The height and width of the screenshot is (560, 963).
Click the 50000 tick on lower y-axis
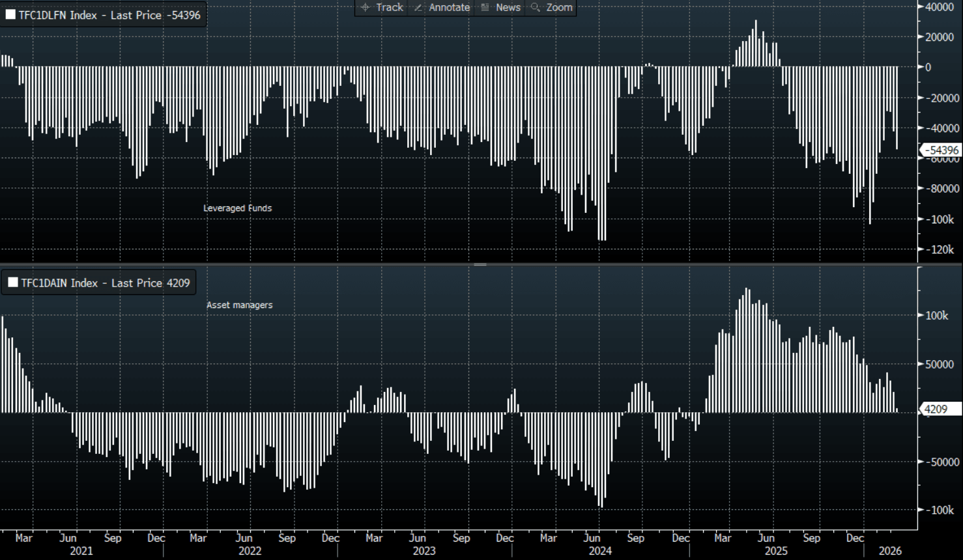[940, 364]
